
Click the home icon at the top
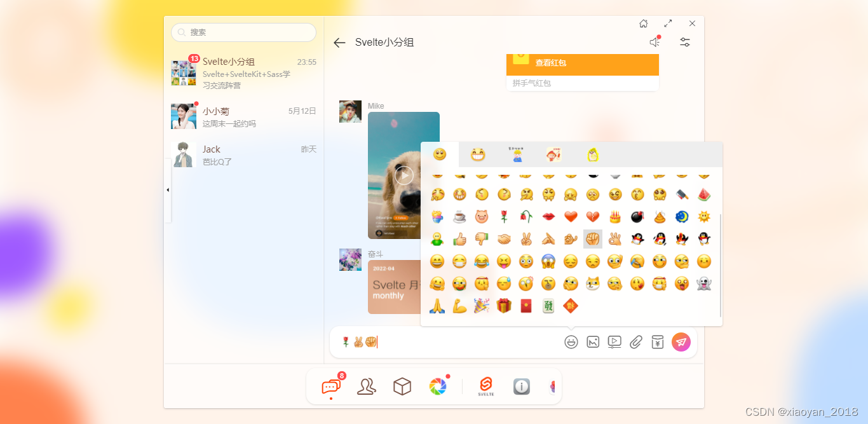pyautogui.click(x=643, y=23)
